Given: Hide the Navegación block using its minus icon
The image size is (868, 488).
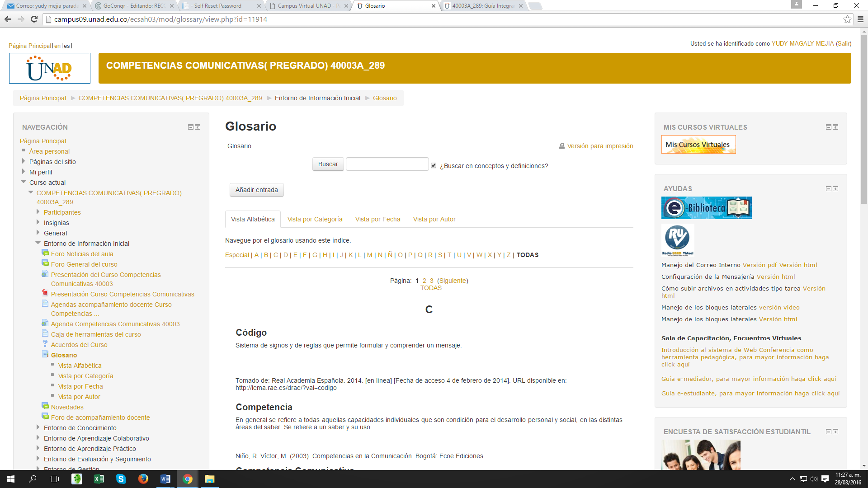Looking at the screenshot, I should [x=190, y=127].
